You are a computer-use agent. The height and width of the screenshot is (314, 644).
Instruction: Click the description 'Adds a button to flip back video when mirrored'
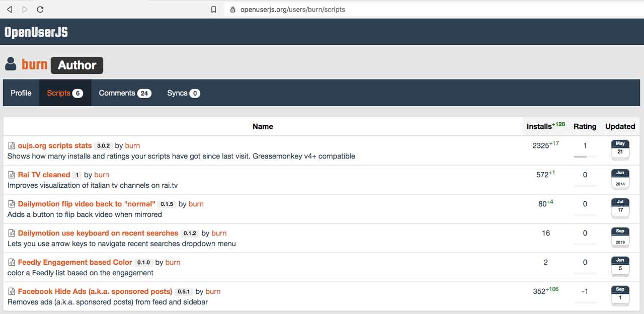pyautogui.click(x=85, y=214)
